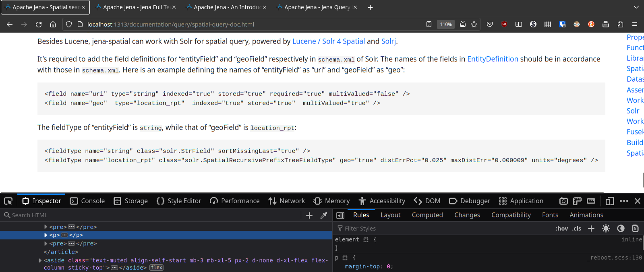Open the Storage panel
The height and width of the screenshot is (272, 644).
click(x=131, y=201)
